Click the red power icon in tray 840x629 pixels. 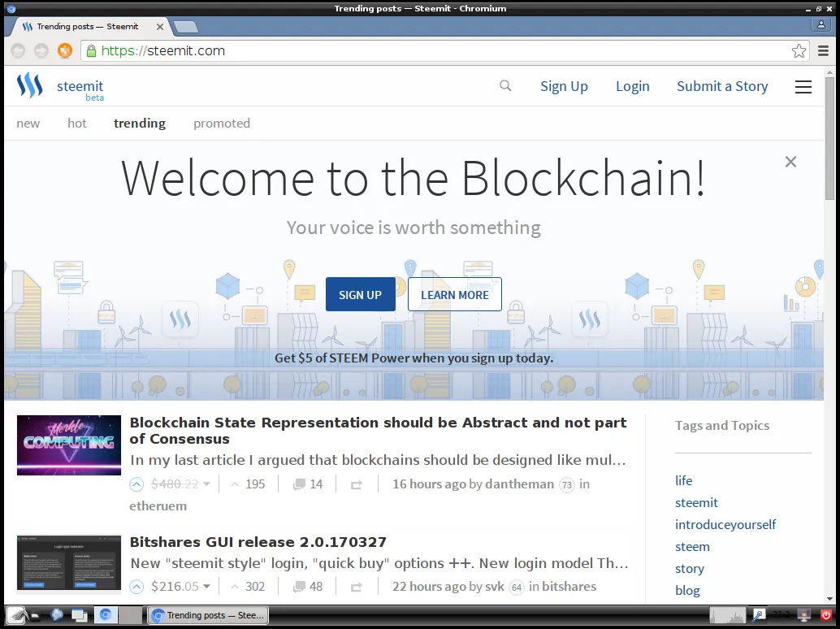(827, 615)
